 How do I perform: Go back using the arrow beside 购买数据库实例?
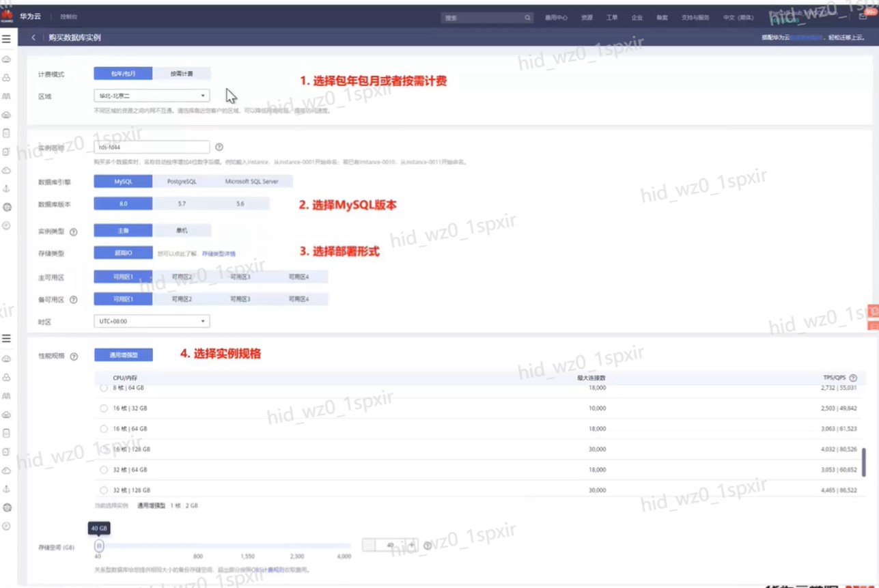click(x=33, y=38)
